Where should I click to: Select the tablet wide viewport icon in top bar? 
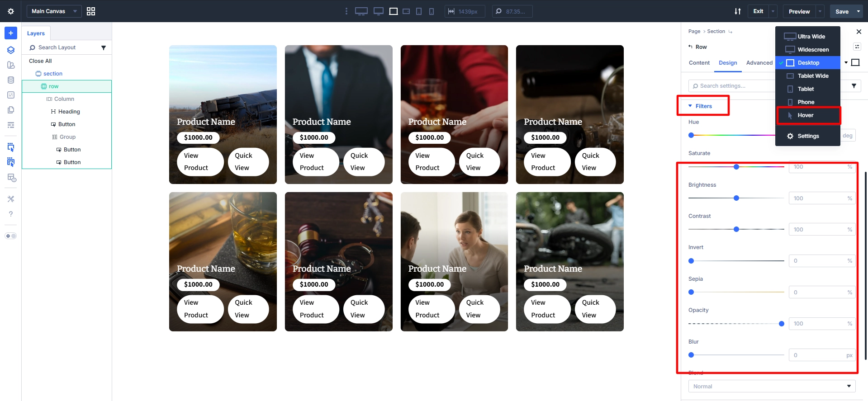click(x=406, y=11)
